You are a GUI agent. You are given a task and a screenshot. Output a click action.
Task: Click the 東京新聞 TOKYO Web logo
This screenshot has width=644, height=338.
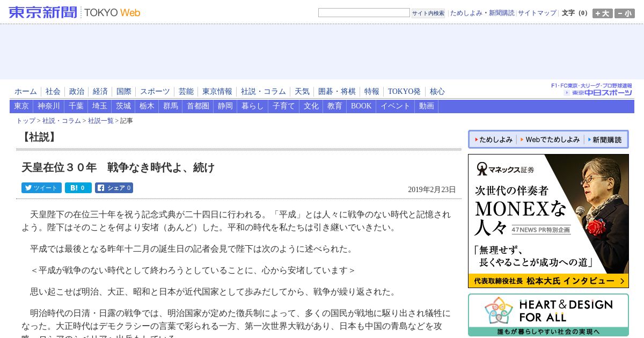pos(75,12)
